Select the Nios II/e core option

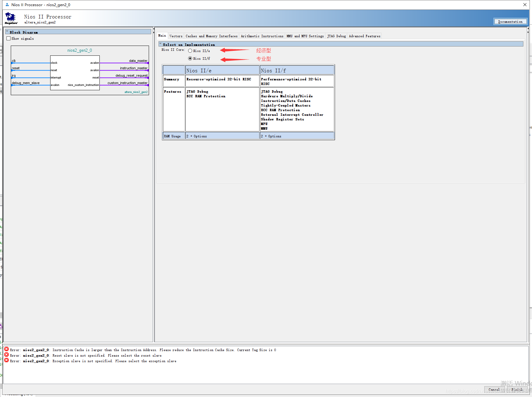pos(190,51)
